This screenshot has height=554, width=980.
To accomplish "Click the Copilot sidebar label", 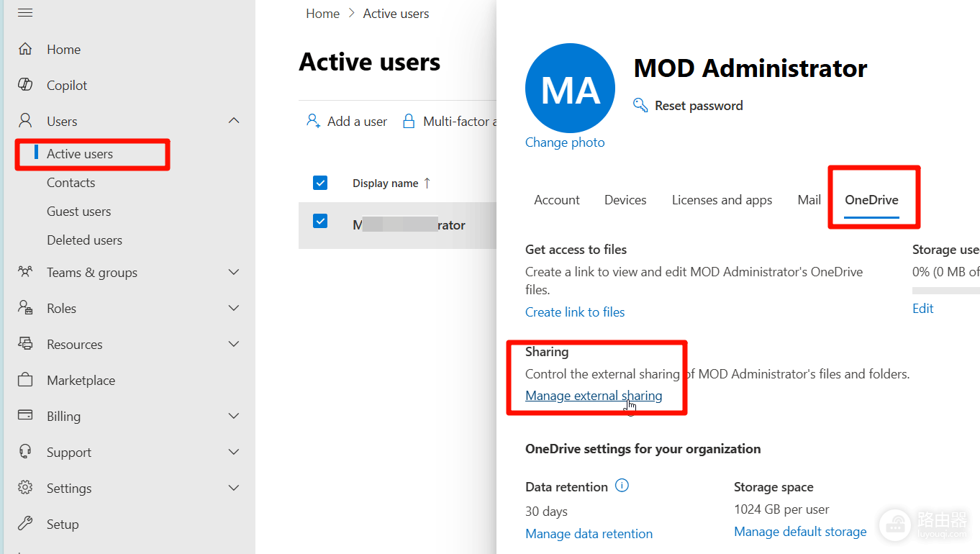I will [x=67, y=86].
